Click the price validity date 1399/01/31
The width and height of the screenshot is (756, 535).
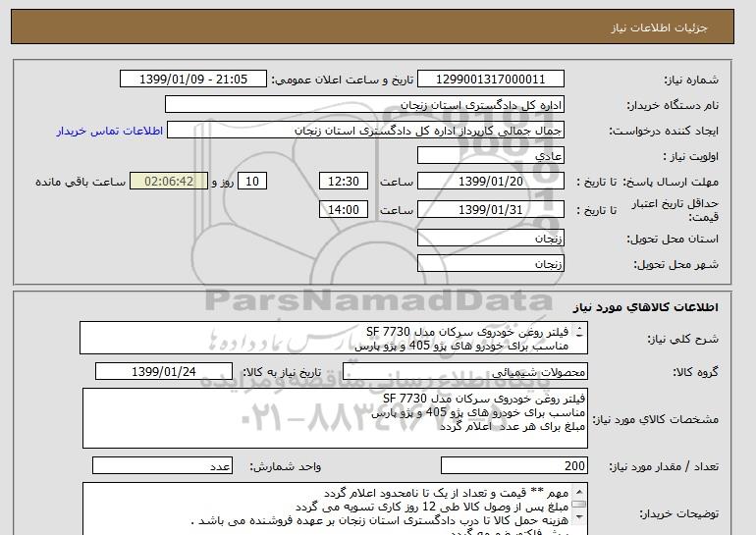click(x=490, y=210)
